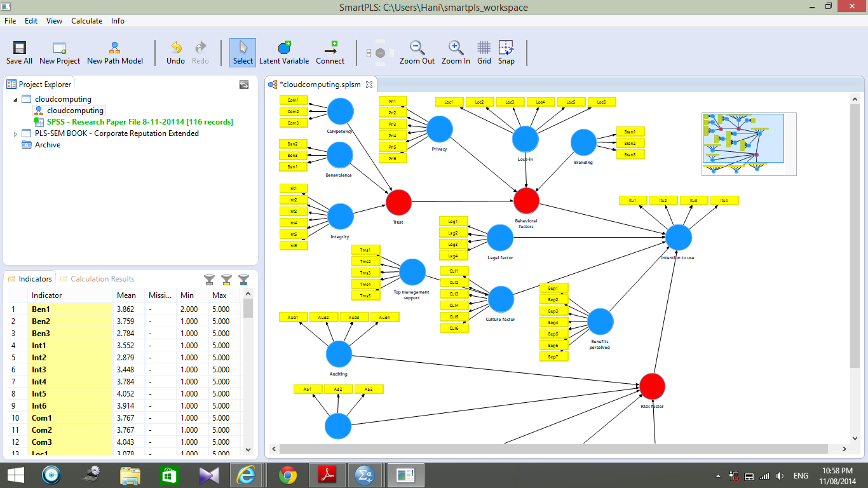Click the first indicator filter funnel icon
868x488 pixels.
pyautogui.click(x=209, y=280)
